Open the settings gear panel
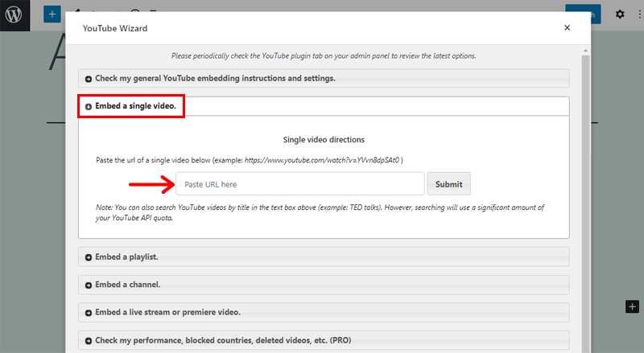 (x=620, y=14)
